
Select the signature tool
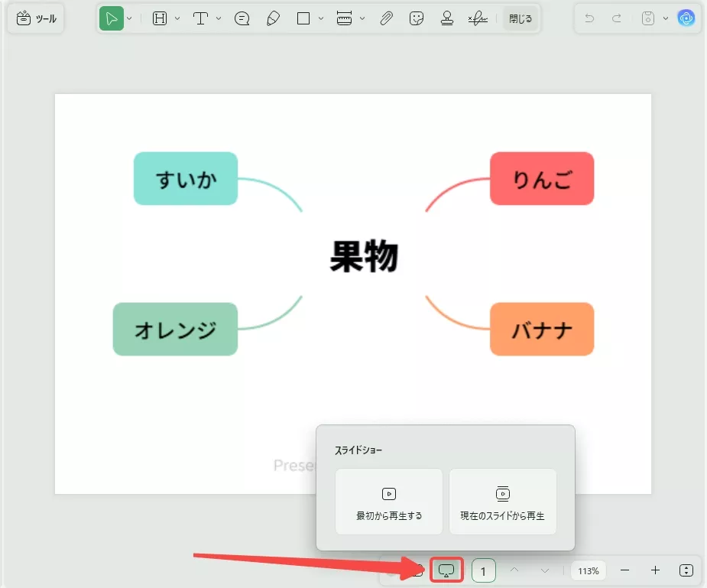point(476,18)
